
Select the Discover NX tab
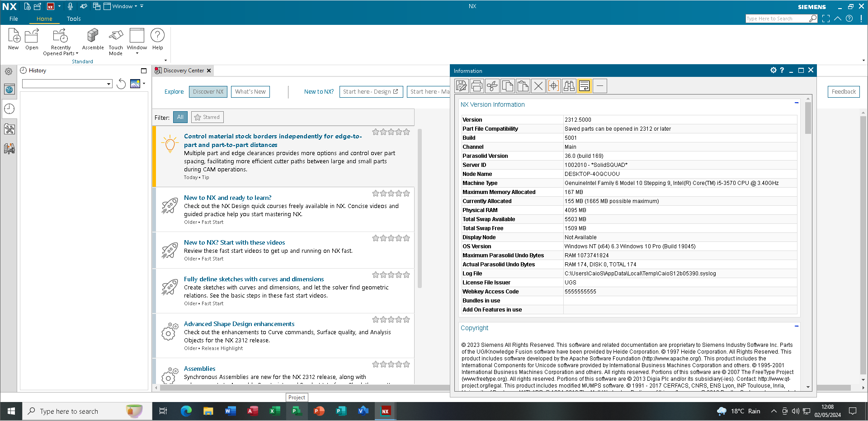208,92
